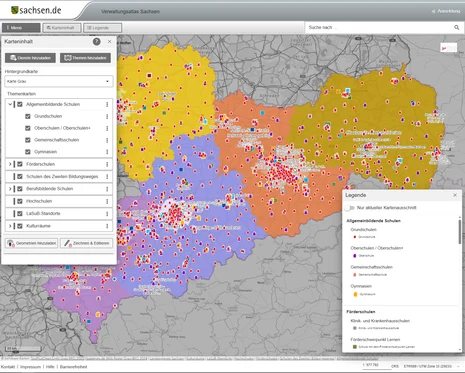Image resolution: width=465 pixels, height=373 pixels.
Task: Uncheck Allgemeinbildende Schulen checkbox
Action: tap(20, 104)
